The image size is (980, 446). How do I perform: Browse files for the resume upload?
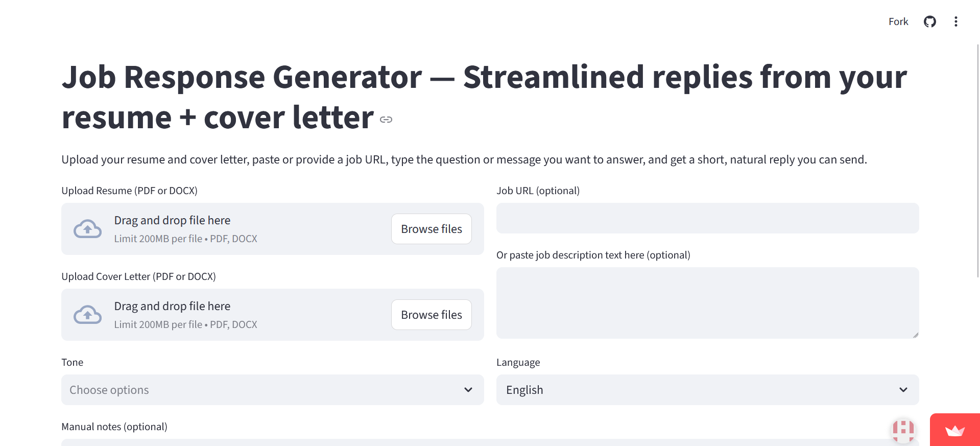(432, 229)
